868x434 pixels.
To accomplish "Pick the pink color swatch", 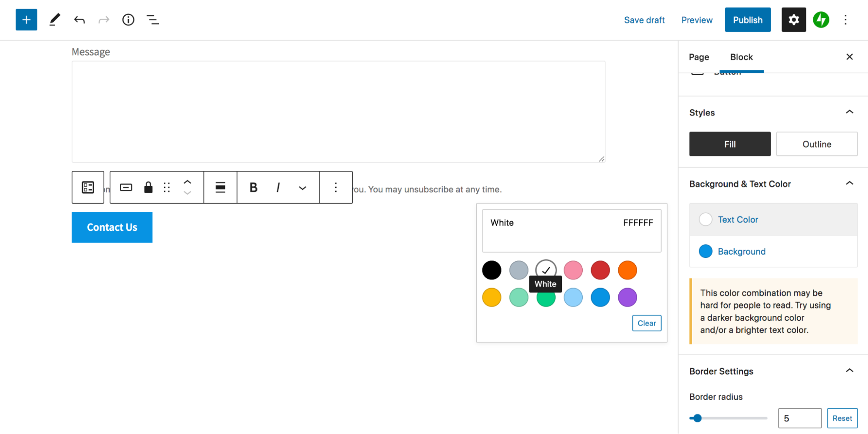I will pyautogui.click(x=573, y=270).
